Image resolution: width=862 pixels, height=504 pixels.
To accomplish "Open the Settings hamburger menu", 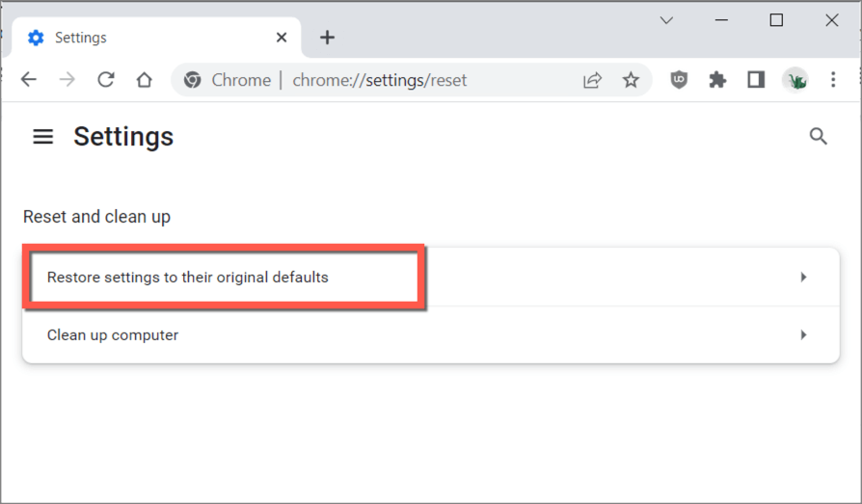I will tap(42, 136).
